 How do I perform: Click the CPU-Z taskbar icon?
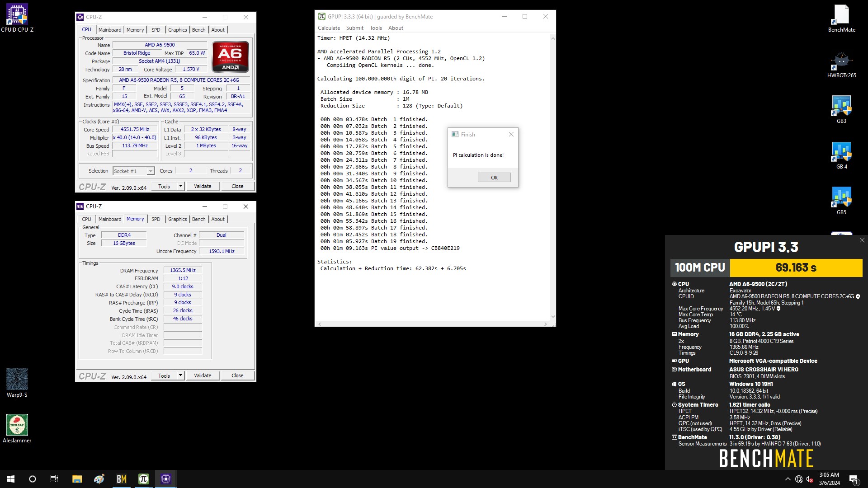(x=166, y=479)
